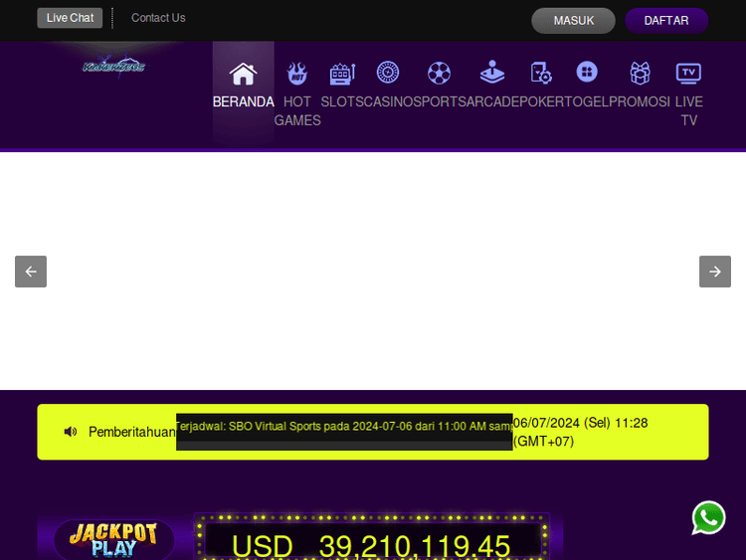Open Live Chat in top bar

point(70,18)
